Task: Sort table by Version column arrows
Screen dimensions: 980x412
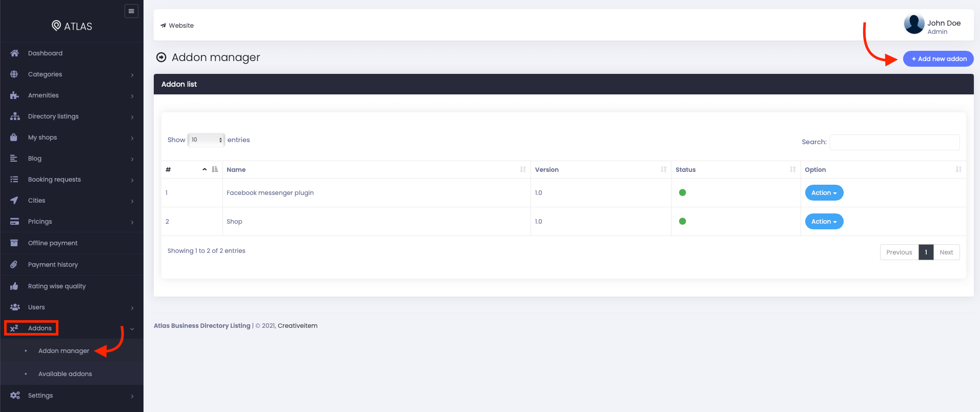Action: pyautogui.click(x=664, y=169)
